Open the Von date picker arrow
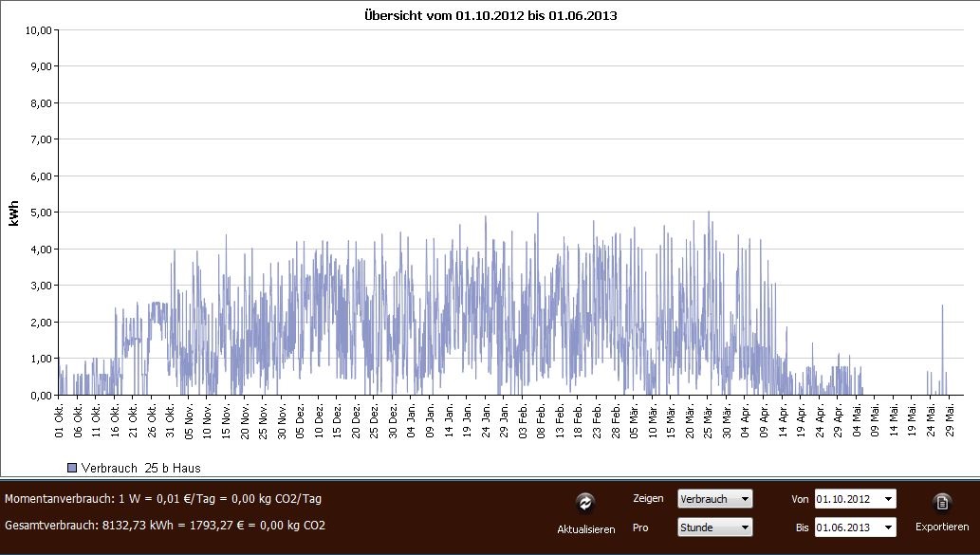This screenshot has height=555, width=980. pos(887,499)
